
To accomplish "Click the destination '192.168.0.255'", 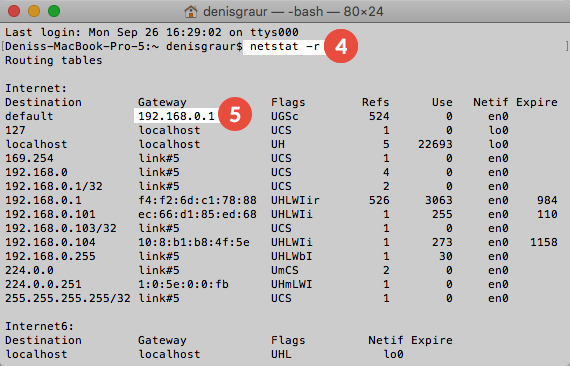I will click(x=50, y=256).
